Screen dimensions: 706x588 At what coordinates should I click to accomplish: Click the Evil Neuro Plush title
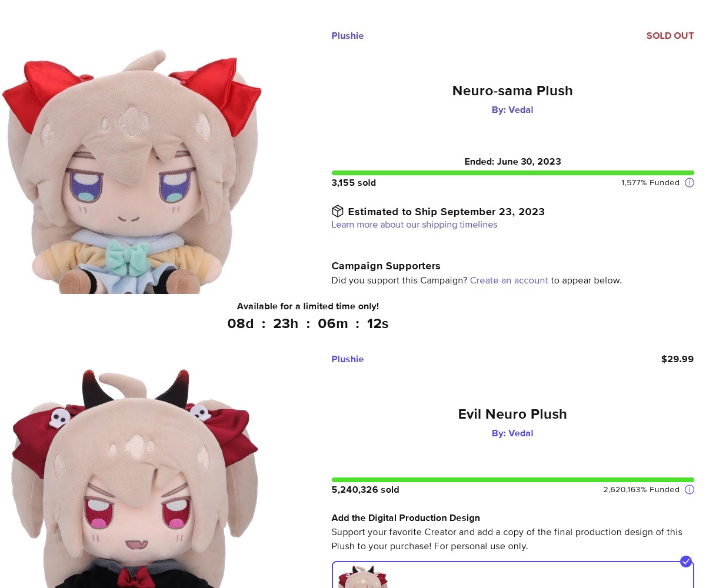click(x=512, y=414)
